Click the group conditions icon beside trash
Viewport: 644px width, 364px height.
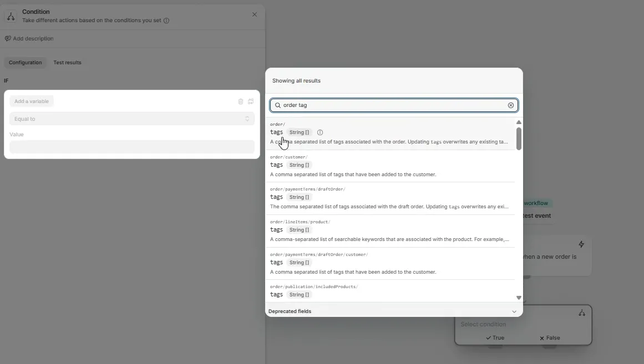click(251, 101)
